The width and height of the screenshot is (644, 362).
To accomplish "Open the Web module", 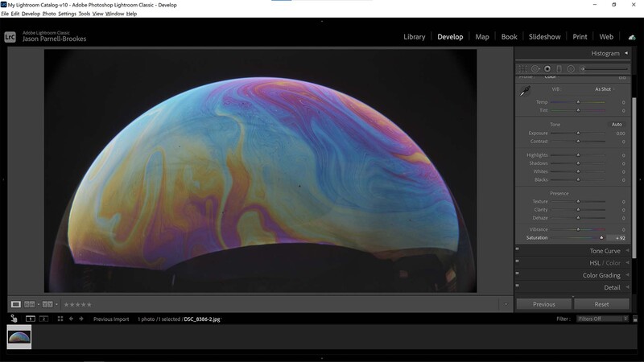I will click(606, 37).
